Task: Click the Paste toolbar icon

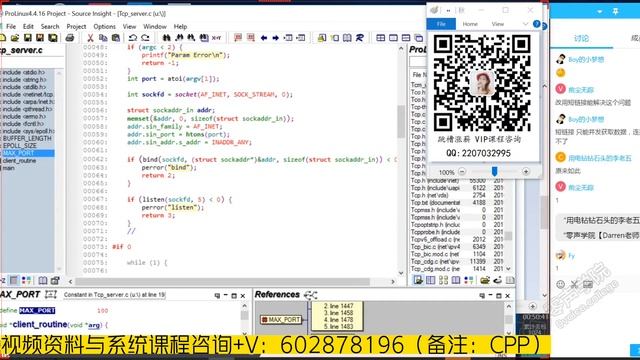Action: (x=116, y=38)
